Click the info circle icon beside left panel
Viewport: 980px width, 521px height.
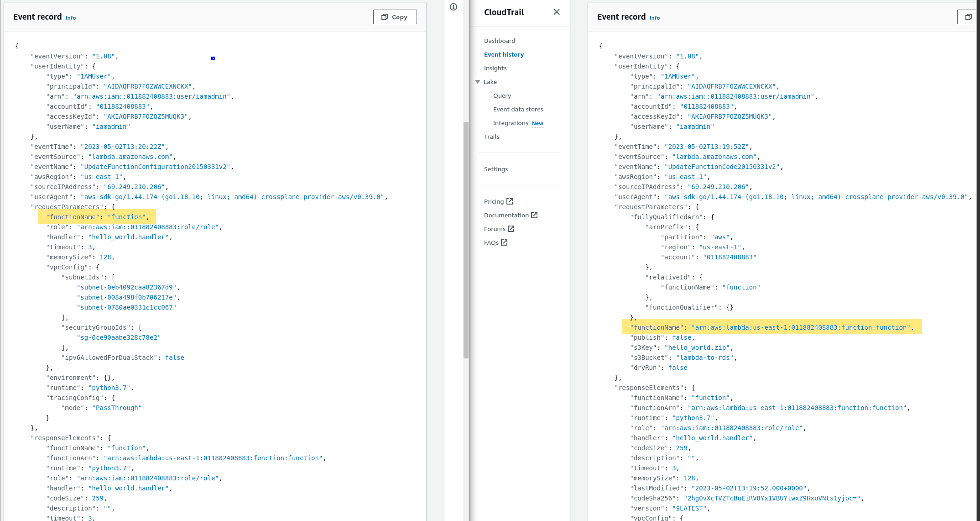point(453,7)
